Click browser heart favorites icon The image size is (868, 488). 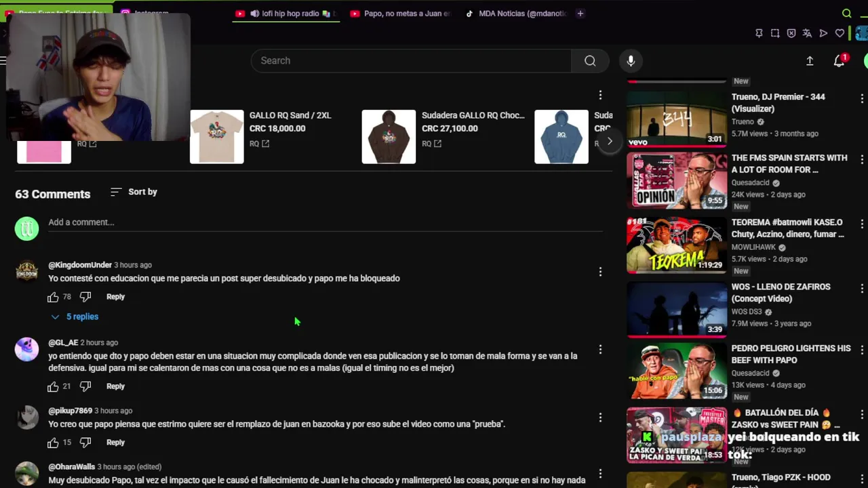pos(840,33)
